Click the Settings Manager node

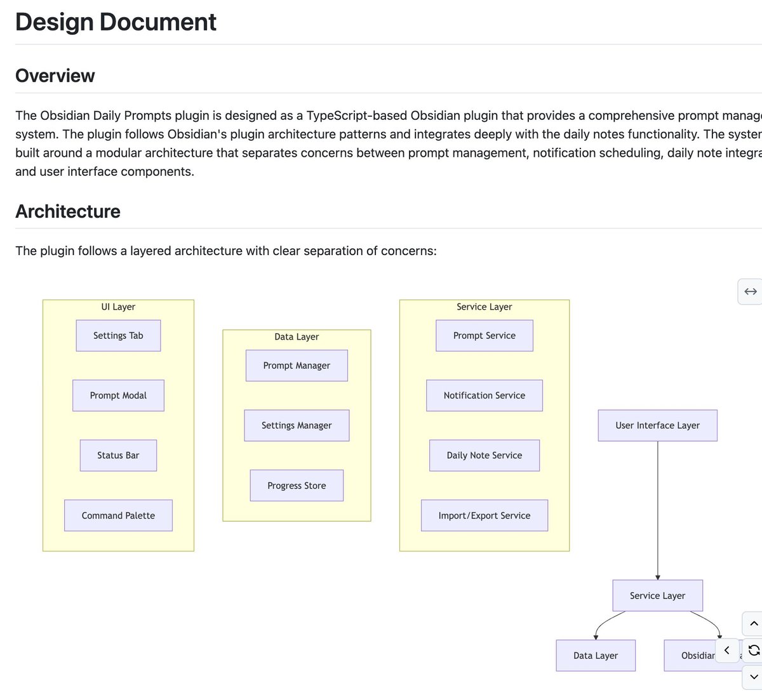(x=297, y=425)
